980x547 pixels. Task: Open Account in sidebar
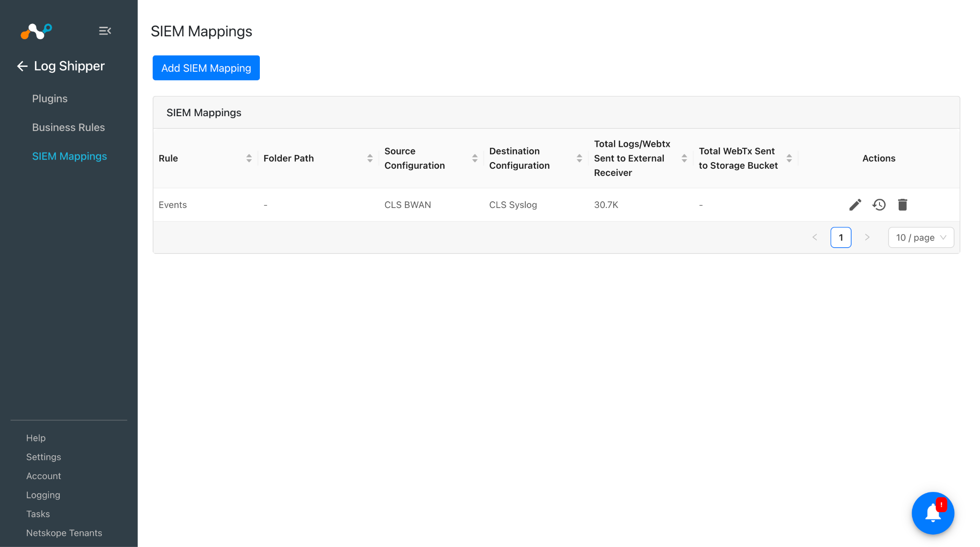(x=44, y=476)
